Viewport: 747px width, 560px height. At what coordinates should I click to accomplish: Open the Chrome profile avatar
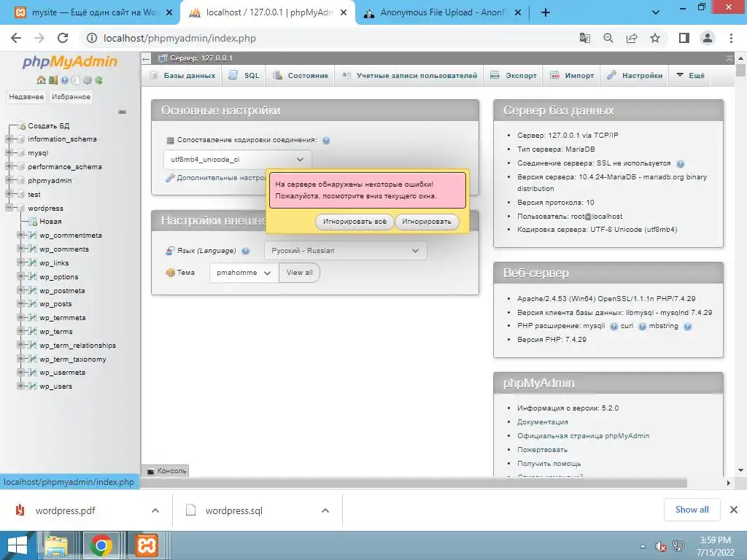point(708,38)
